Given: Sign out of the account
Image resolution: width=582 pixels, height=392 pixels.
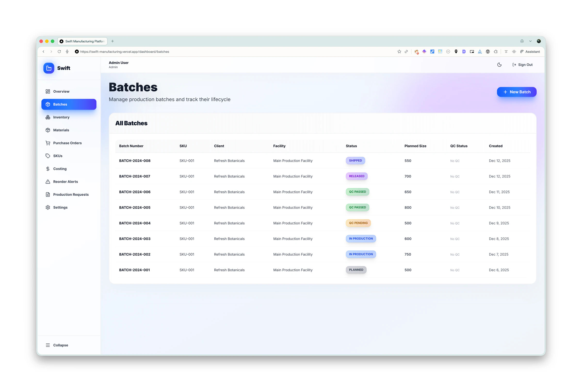Looking at the screenshot, I should coord(522,65).
